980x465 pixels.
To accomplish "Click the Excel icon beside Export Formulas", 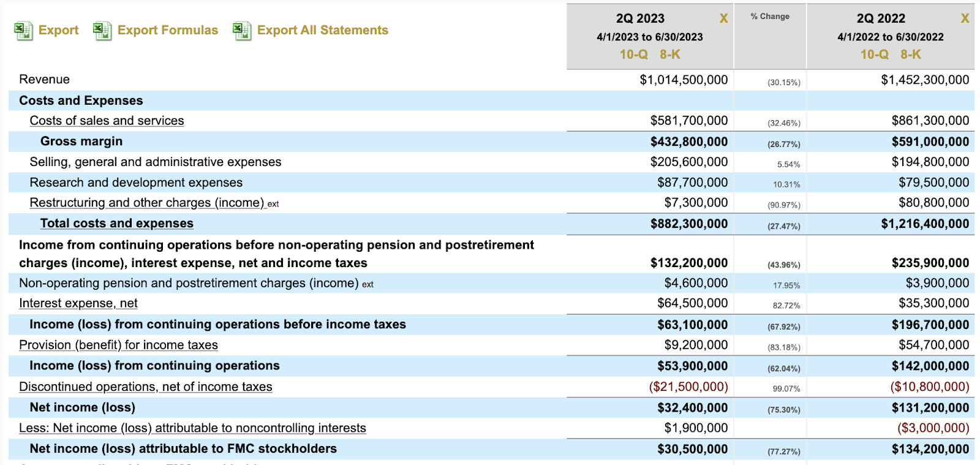I will pos(102,31).
